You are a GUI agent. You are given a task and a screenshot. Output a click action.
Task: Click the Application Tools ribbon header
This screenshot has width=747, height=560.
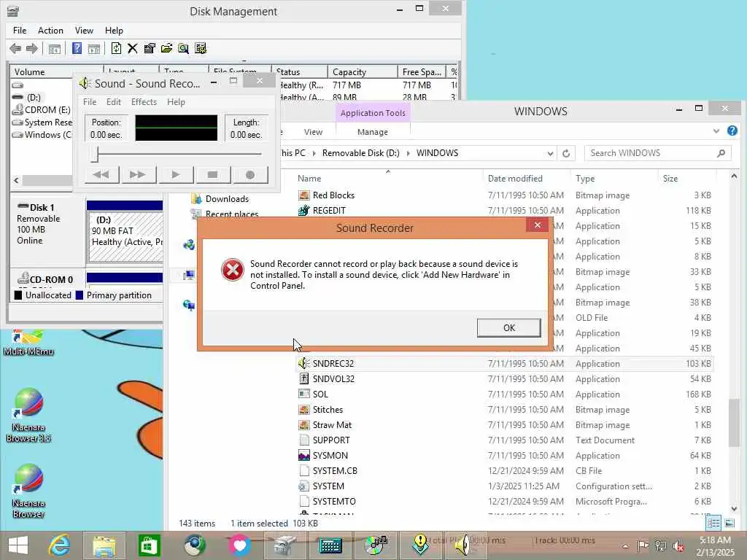(373, 113)
